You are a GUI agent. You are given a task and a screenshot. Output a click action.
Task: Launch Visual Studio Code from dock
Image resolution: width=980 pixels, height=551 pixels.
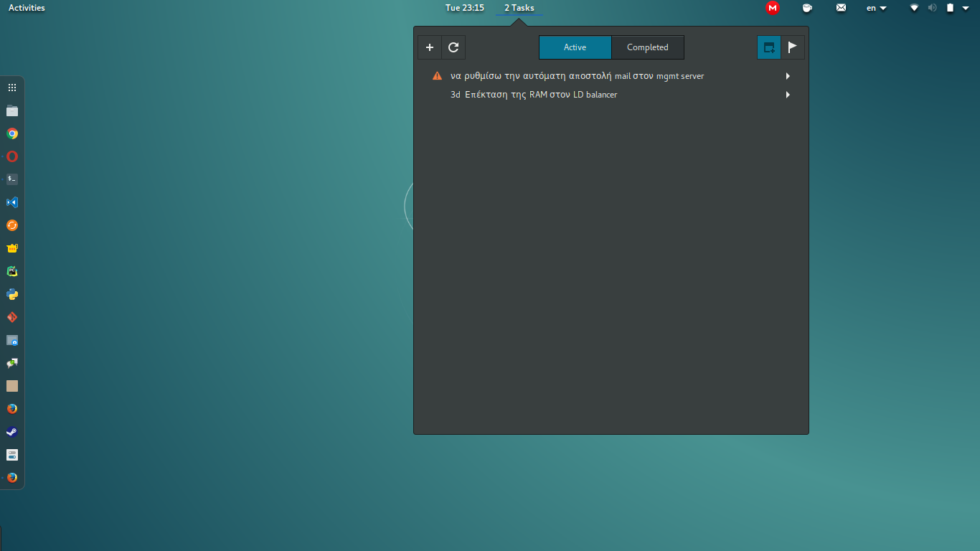12,202
